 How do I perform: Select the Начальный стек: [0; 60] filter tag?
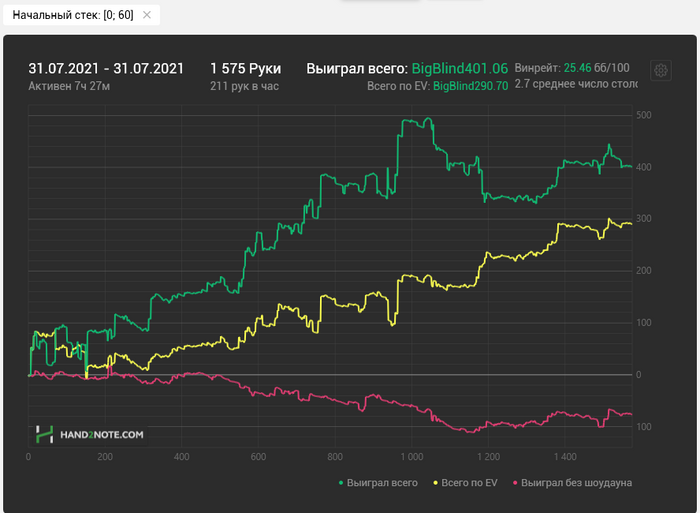tap(72, 15)
